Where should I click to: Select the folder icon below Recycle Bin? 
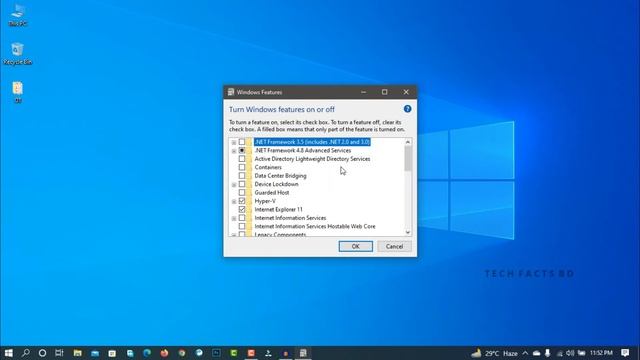(x=18, y=92)
